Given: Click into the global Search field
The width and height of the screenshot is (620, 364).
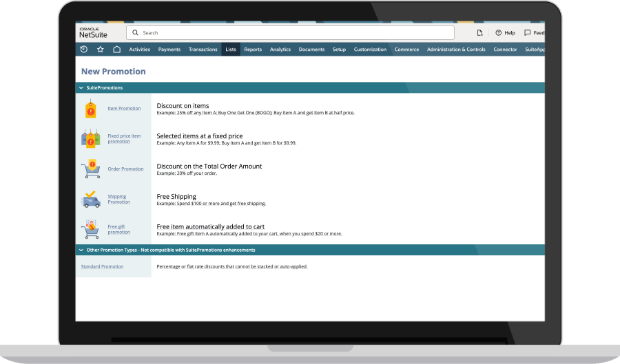Looking at the screenshot, I should pos(290,33).
